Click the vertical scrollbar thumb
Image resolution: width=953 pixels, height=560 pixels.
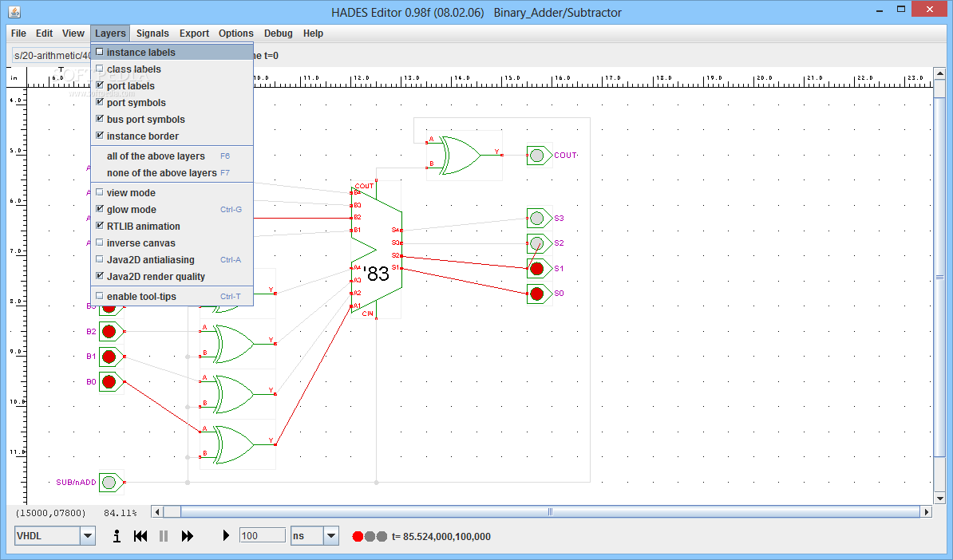click(939, 276)
